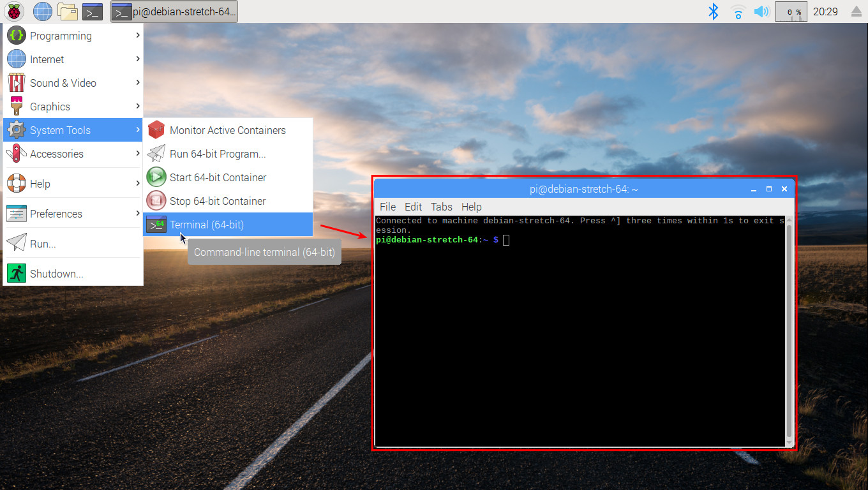Screen dimensions: 868x490
Task: Click the Sound & Video popcorn icon
Action: [x=17, y=83]
